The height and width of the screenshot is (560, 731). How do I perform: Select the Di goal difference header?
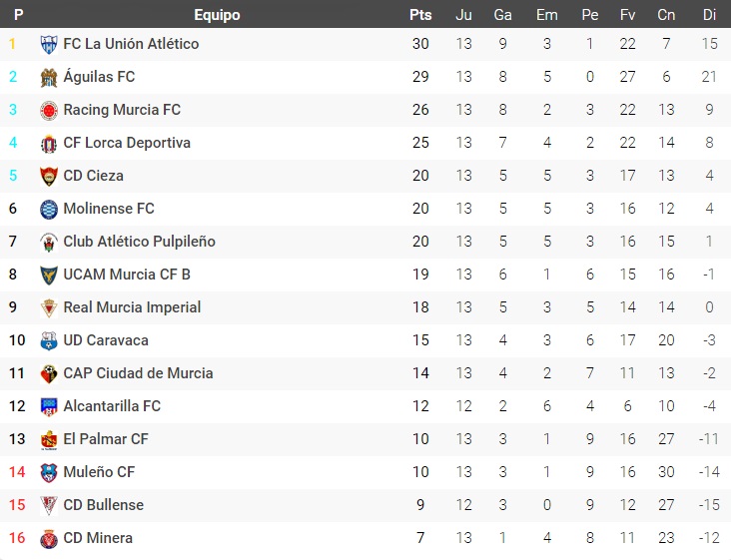[x=709, y=15]
